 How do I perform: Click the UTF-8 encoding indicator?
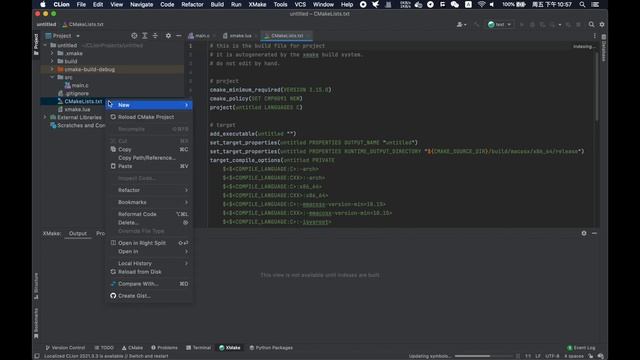pos(552,356)
